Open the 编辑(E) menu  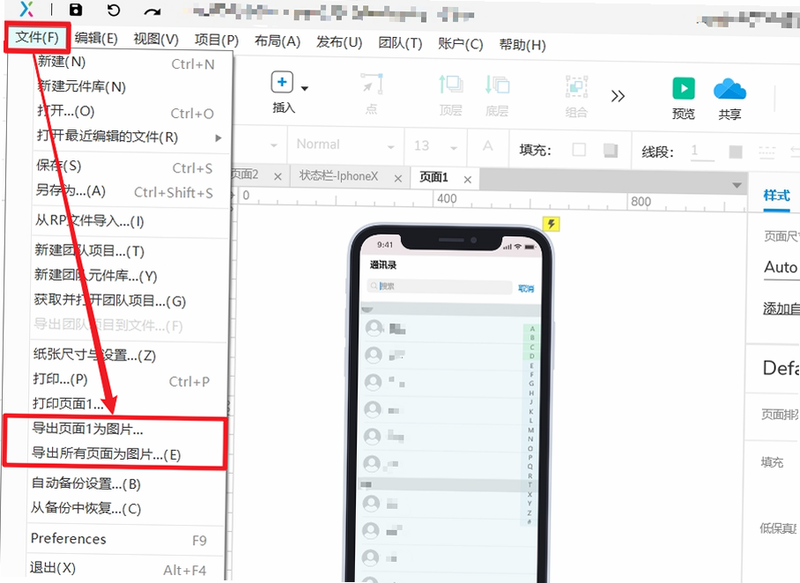coord(96,38)
